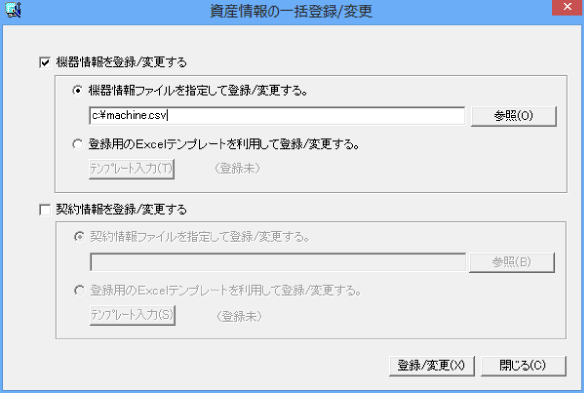The image size is (584, 393).
Task: Toggle the 機器情報を登録/変更する checkbox
Action: [45, 62]
